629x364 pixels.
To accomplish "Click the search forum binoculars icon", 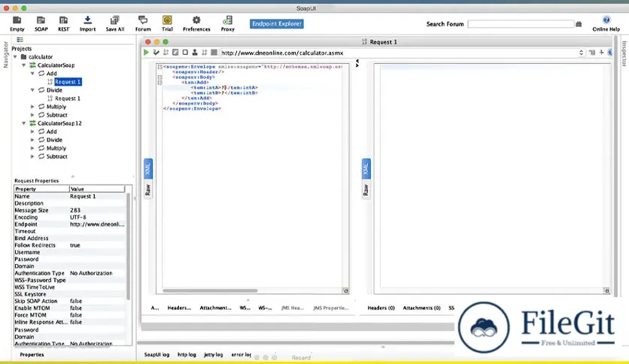I will pos(579,24).
